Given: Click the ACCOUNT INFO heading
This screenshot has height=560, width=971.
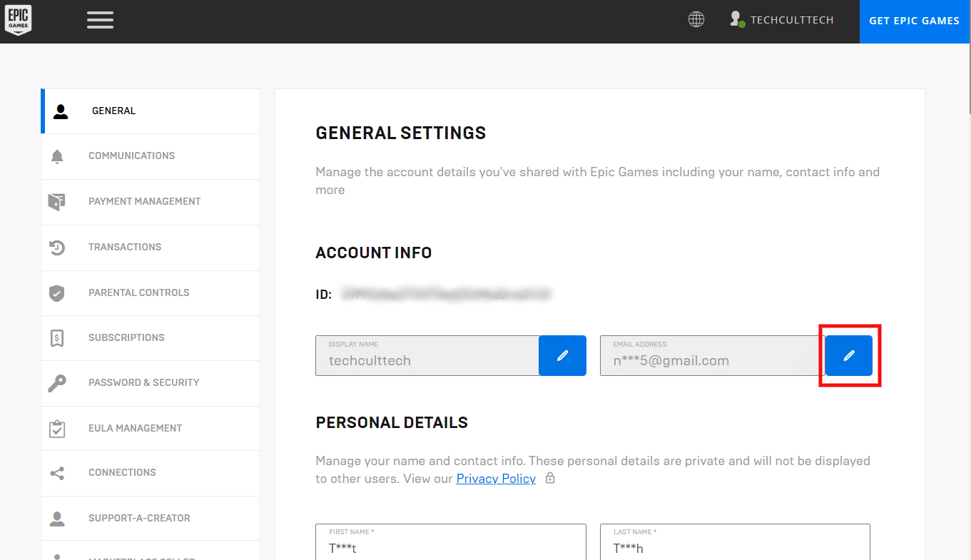Looking at the screenshot, I should pos(374,253).
